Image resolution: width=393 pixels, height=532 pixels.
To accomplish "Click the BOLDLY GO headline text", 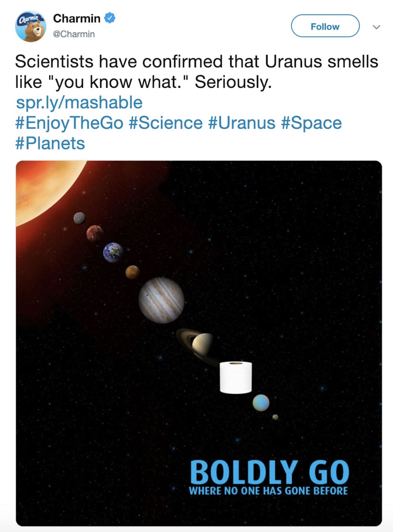I will [x=269, y=472].
